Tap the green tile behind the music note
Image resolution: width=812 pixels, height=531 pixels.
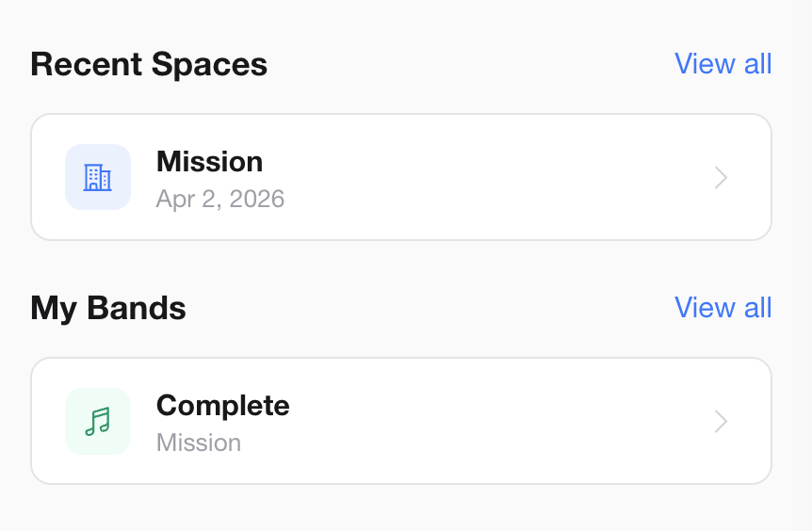76,400
